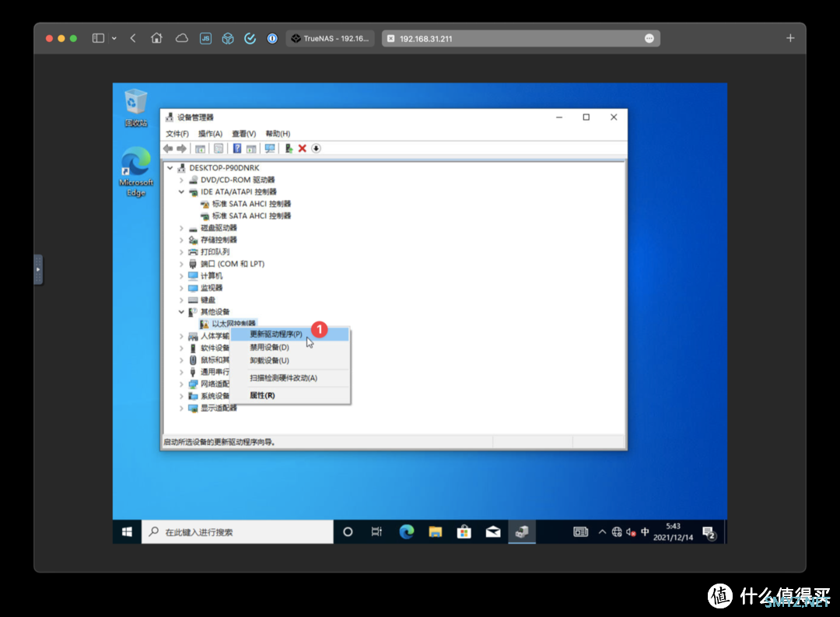
Task: Click the Update driver toolbar icon
Action: point(289,149)
